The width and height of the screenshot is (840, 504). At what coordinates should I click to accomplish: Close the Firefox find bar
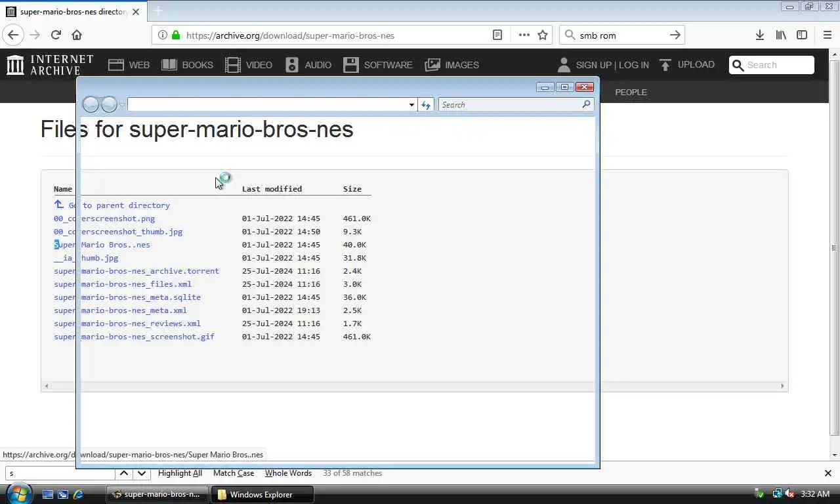click(x=828, y=473)
